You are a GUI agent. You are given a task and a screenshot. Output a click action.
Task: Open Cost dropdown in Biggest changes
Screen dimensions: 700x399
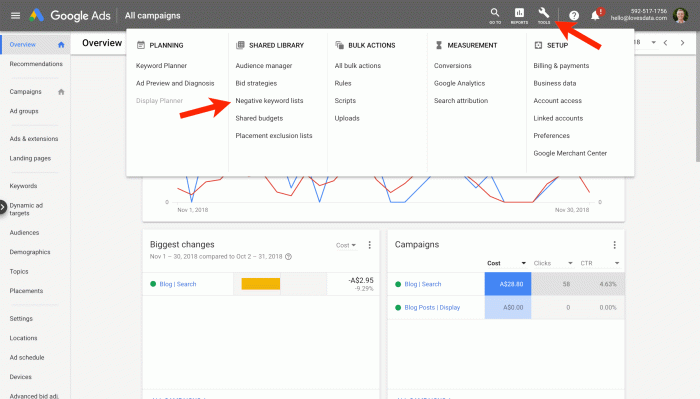click(346, 245)
